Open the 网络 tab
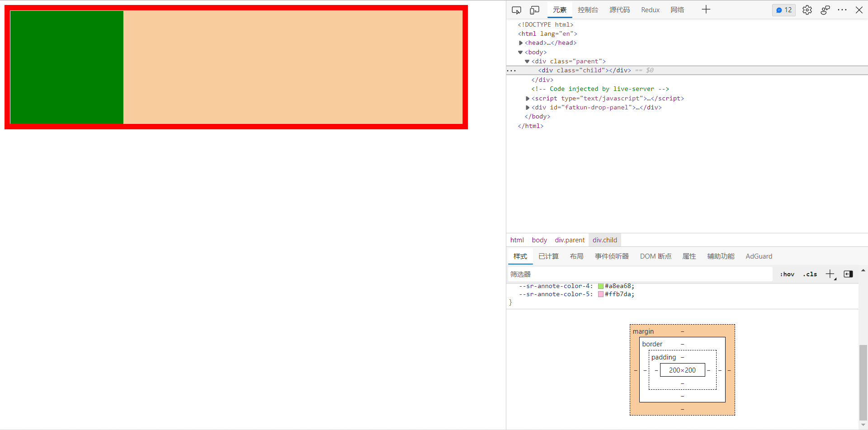The image size is (868, 430). [677, 10]
